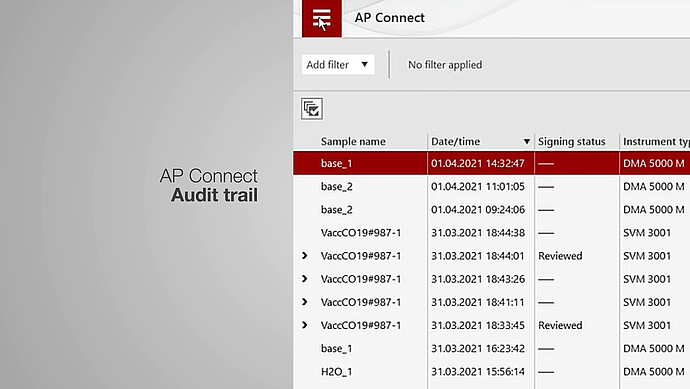This screenshot has height=389, width=690.
Task: Sort by the Date/time descending arrow
Action: point(526,142)
